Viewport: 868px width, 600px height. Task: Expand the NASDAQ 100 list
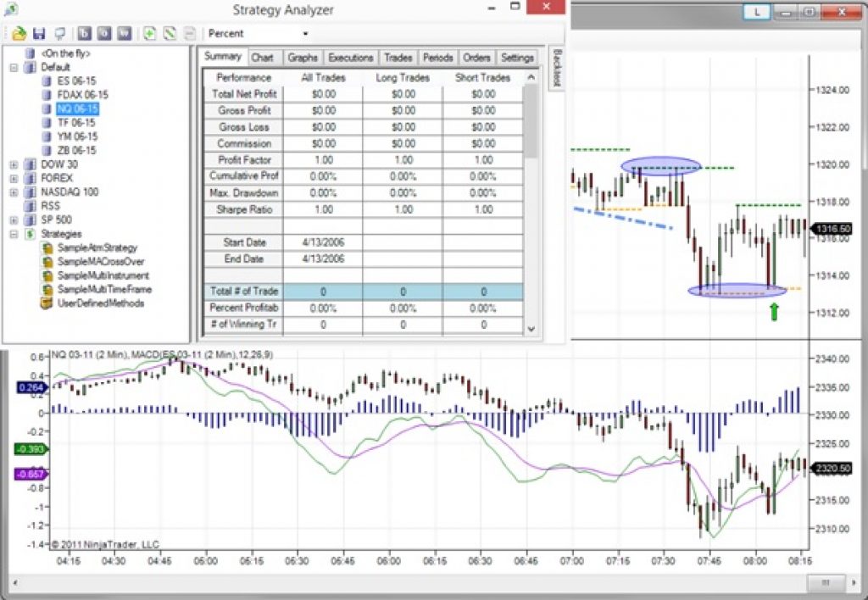(14, 192)
